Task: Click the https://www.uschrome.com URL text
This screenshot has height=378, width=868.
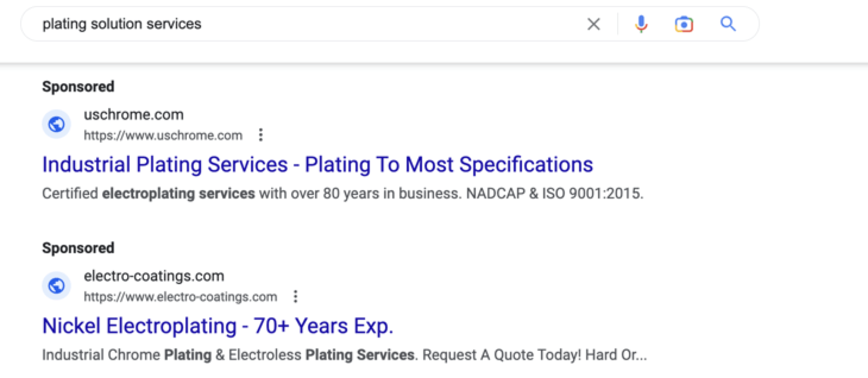Action: tap(163, 136)
